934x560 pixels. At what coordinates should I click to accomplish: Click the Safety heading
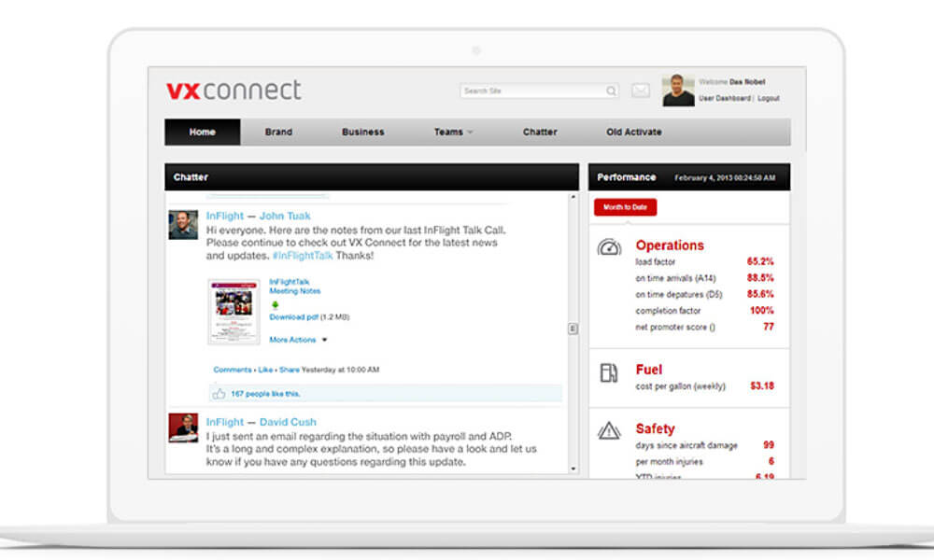point(655,428)
